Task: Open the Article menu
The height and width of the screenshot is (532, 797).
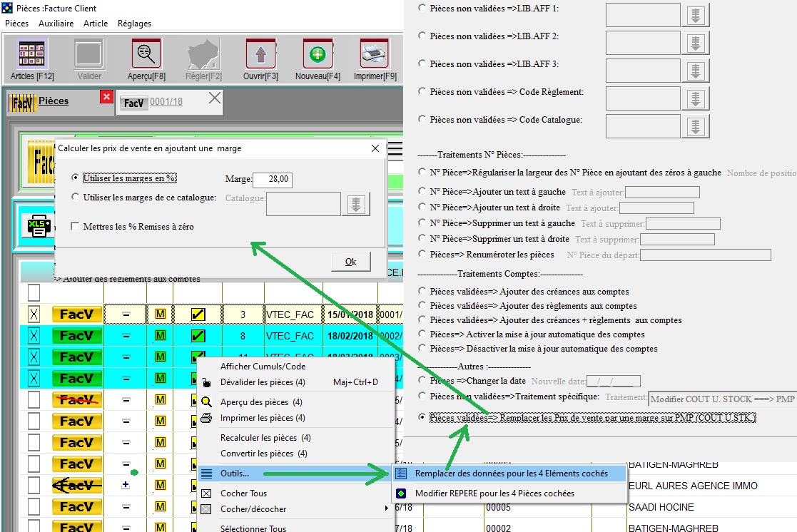Action: click(x=96, y=24)
